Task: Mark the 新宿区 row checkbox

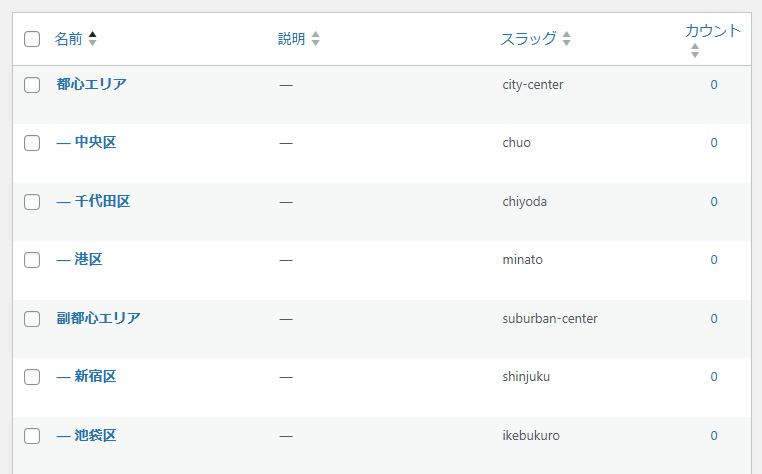Action: 32,377
